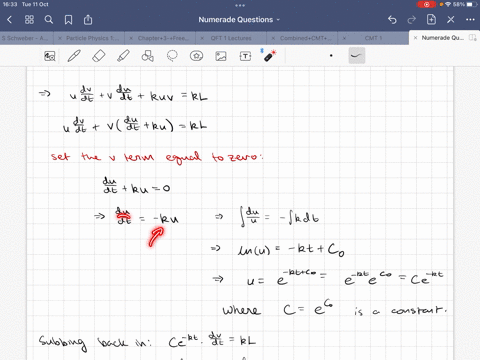The image size is (480, 360).
Task: Open the page thumbnails grid view
Action: coord(29,20)
